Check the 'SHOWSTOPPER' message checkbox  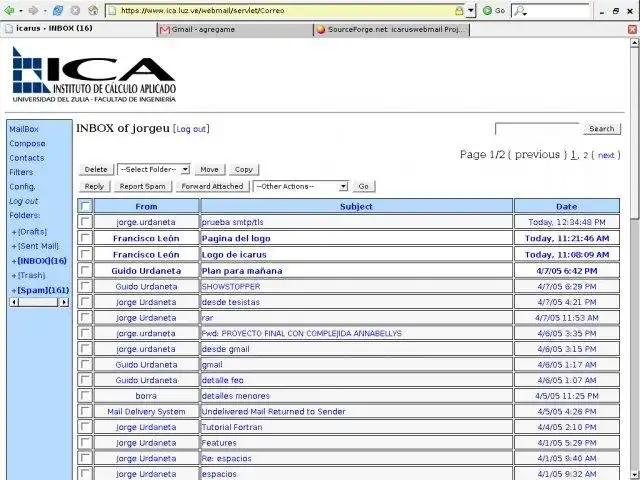pyautogui.click(x=85, y=286)
